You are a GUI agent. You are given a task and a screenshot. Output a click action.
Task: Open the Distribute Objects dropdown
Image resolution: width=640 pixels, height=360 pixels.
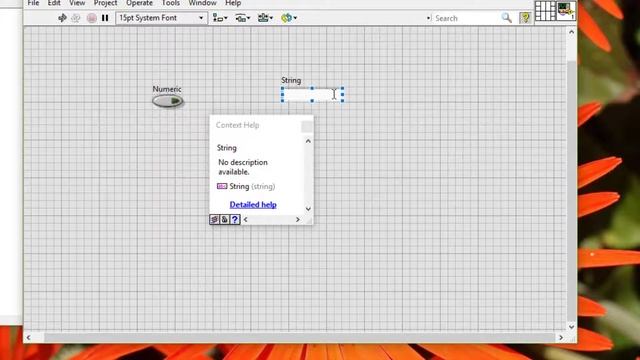(x=242, y=18)
